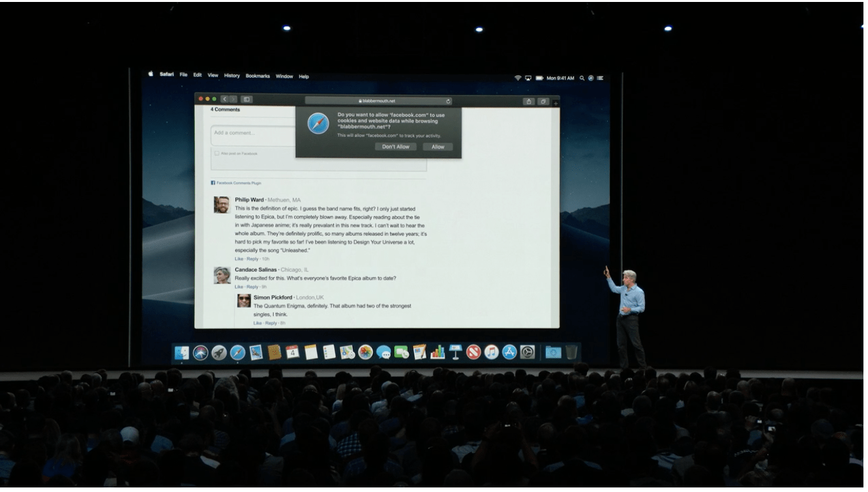The image size is (868, 492).
Task: Open Launchpad from the Dock
Action: [x=218, y=352]
